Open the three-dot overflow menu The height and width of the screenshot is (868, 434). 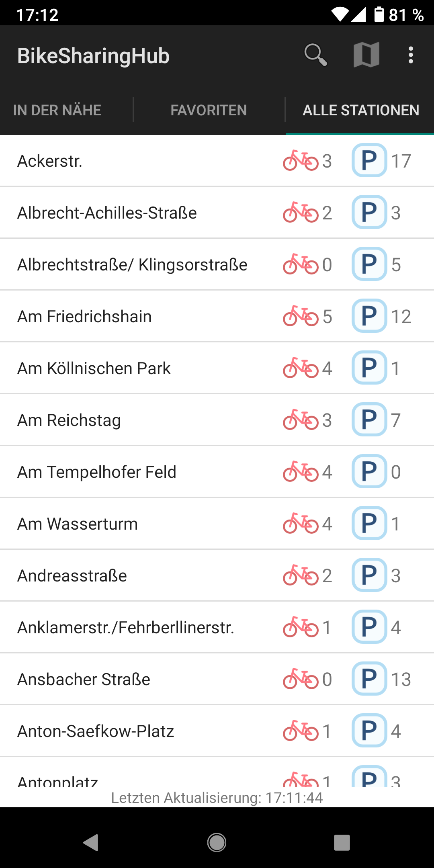click(x=410, y=55)
